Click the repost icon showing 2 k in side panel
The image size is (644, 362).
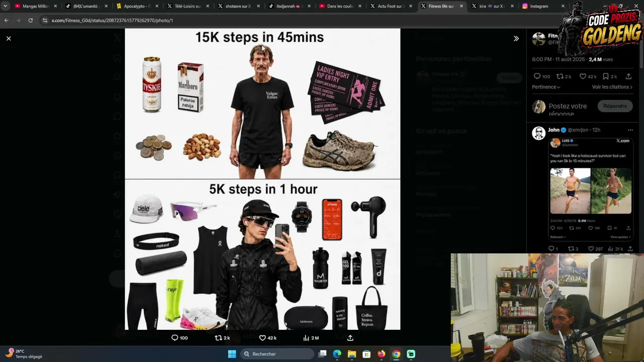[x=559, y=76]
